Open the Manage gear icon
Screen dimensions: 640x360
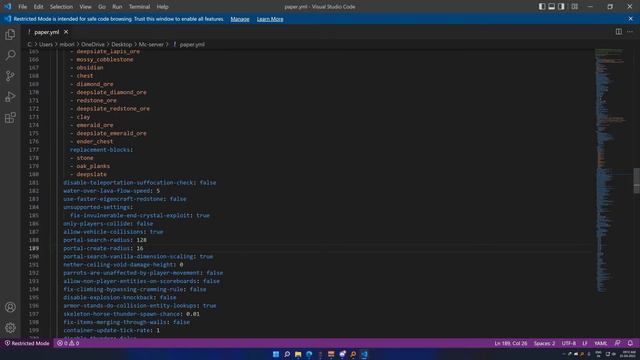[10, 327]
